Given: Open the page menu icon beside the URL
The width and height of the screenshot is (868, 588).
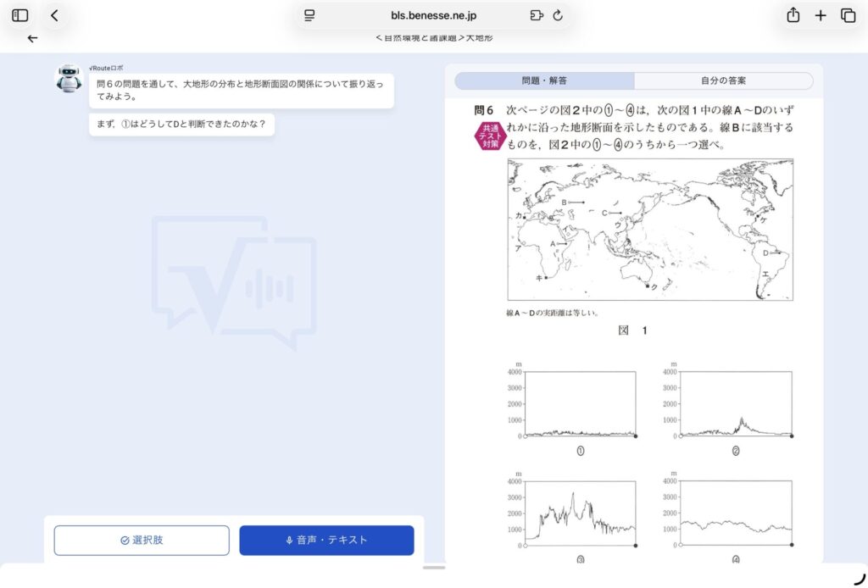Looking at the screenshot, I should [x=309, y=15].
